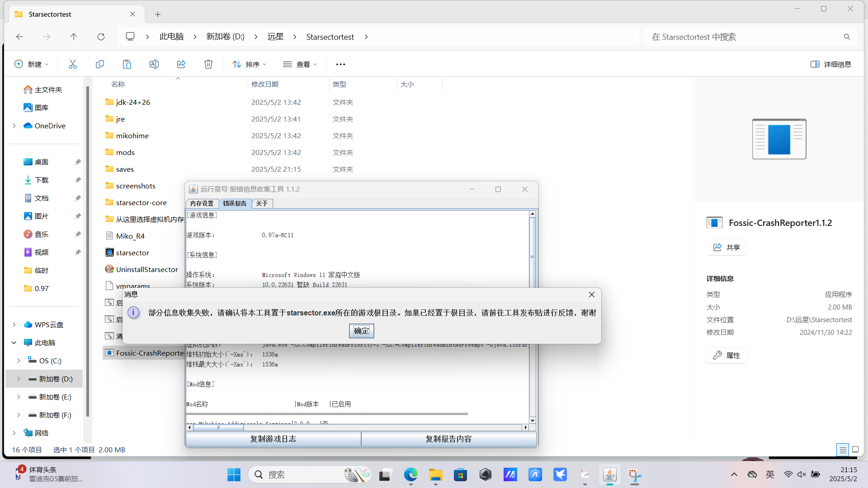
Task: Click the Refresh icon in the navigation bar
Action: coord(101,37)
